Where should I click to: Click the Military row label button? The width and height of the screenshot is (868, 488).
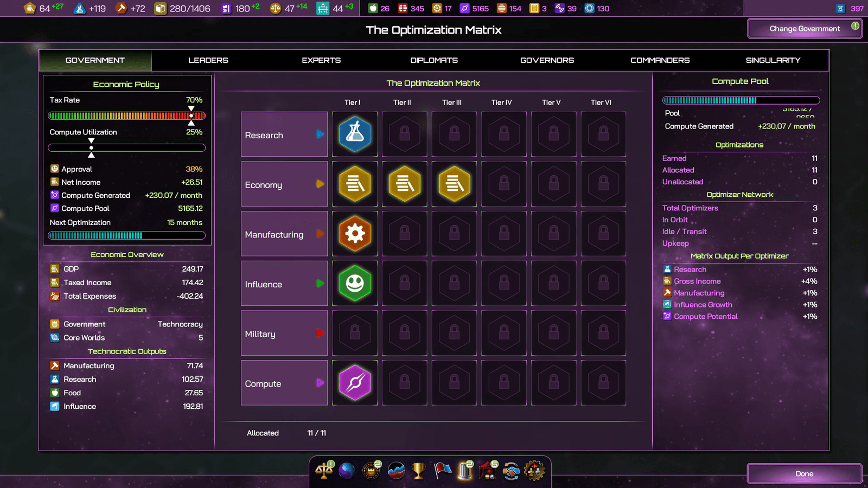tap(284, 333)
